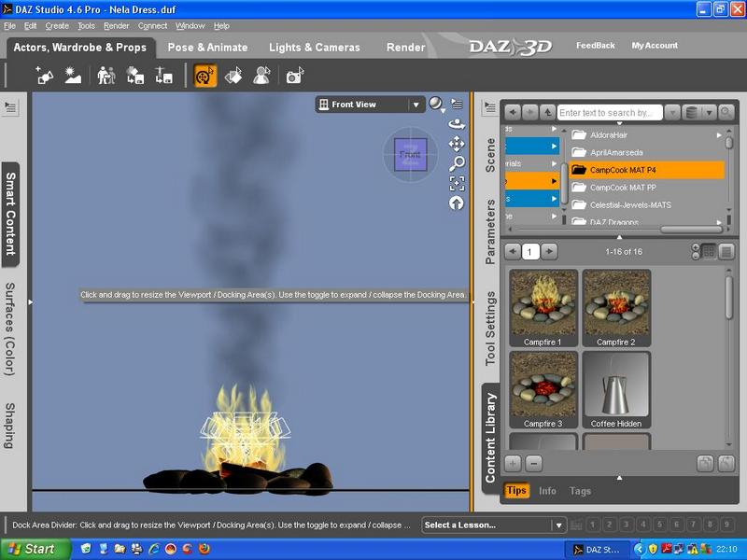Collapse the Tips pane with bottom triangle
The width and height of the screenshot is (747, 560).
(619, 477)
